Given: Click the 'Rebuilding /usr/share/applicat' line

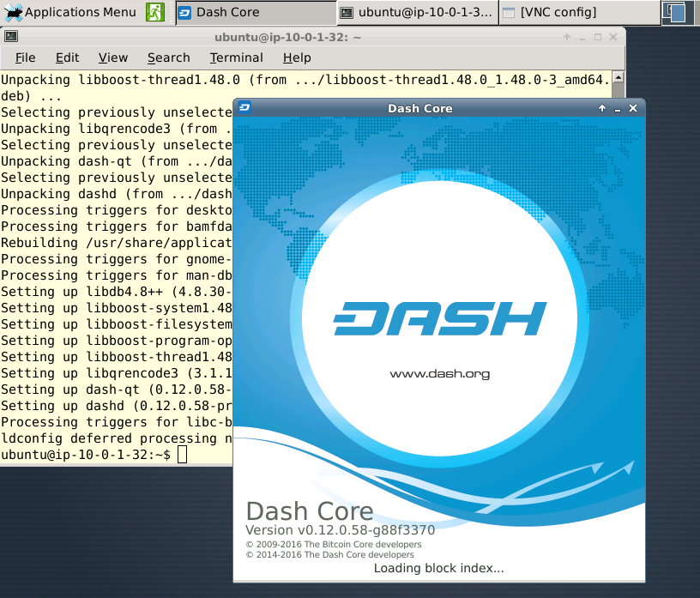Looking at the screenshot, I should tap(117, 243).
